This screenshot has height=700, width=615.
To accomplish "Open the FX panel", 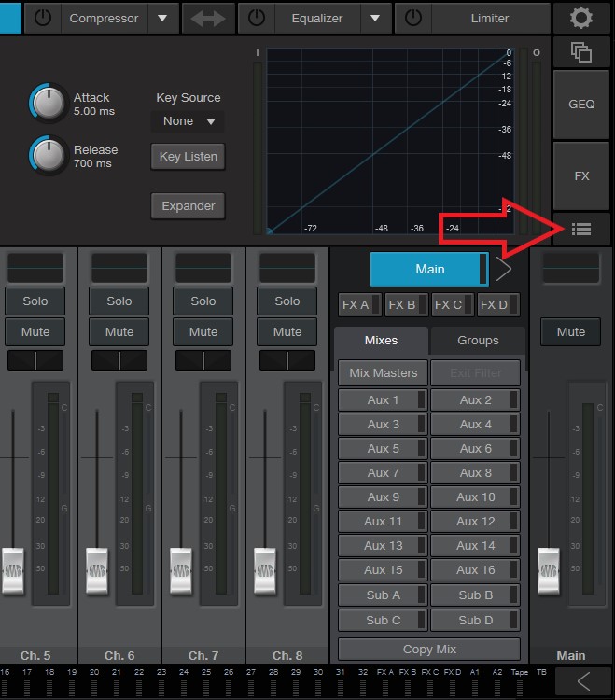I will (x=581, y=175).
